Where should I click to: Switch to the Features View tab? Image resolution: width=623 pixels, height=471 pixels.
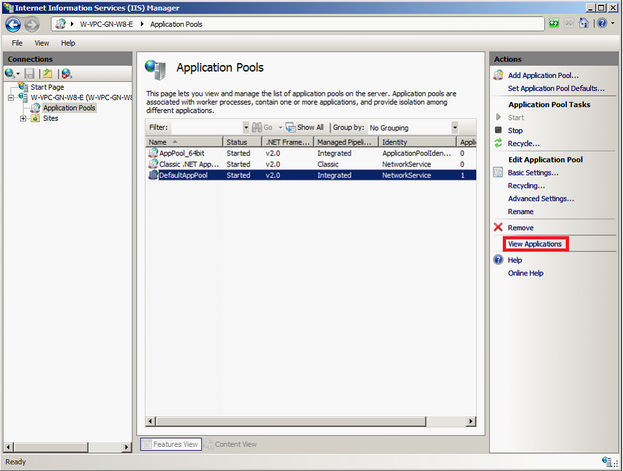pos(171,444)
